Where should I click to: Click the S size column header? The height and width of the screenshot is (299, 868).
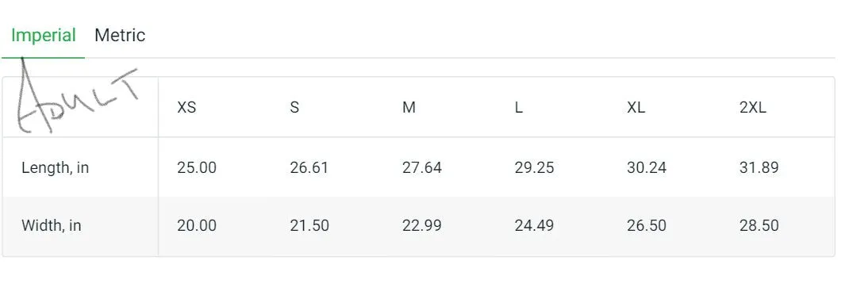294,107
